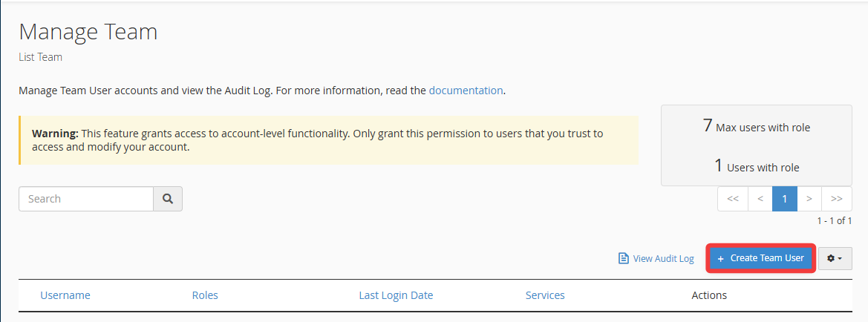
Task: Sort table by Username column
Action: pos(65,295)
